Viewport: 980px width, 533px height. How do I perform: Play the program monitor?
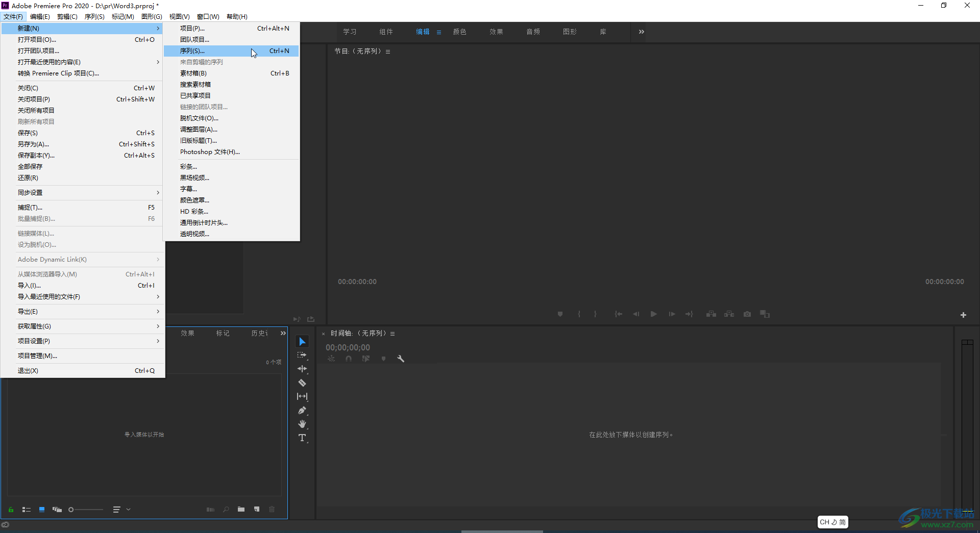654,314
